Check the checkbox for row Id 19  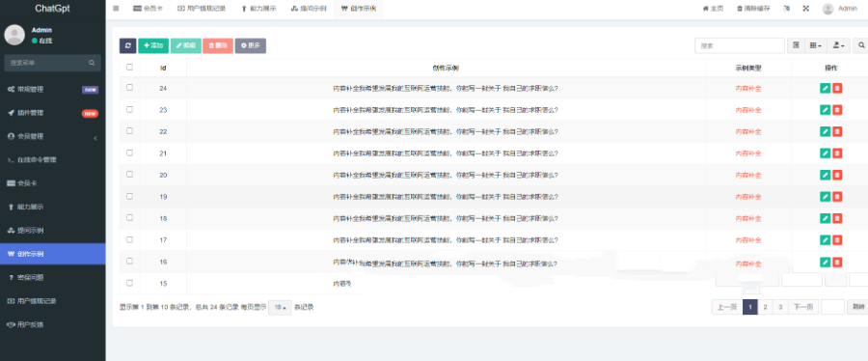point(129,196)
